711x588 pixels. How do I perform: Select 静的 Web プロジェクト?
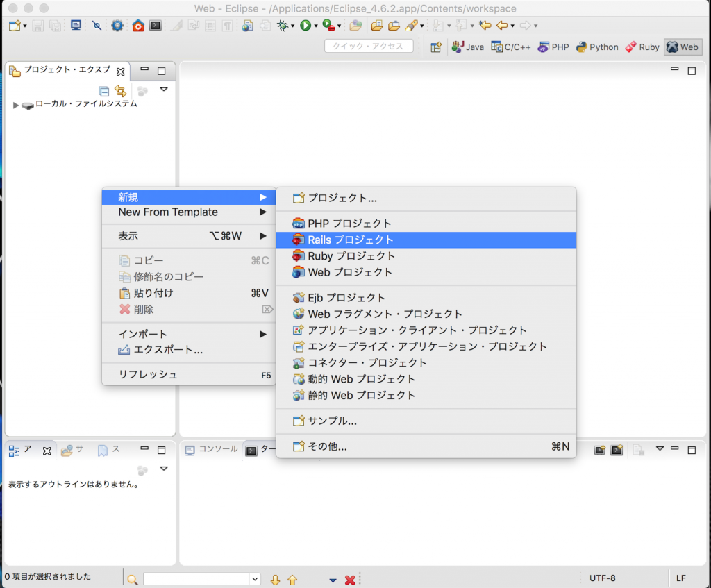tap(426, 396)
